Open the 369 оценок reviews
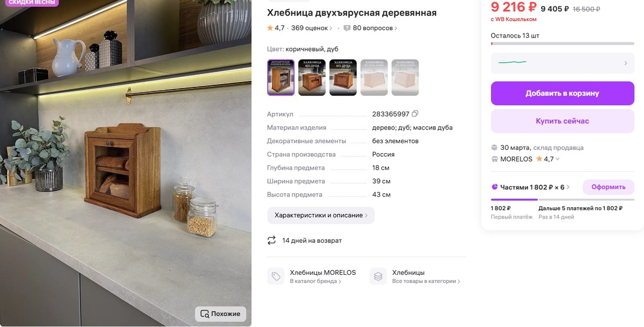Image resolution: width=644 pixels, height=327 pixels. (x=311, y=28)
